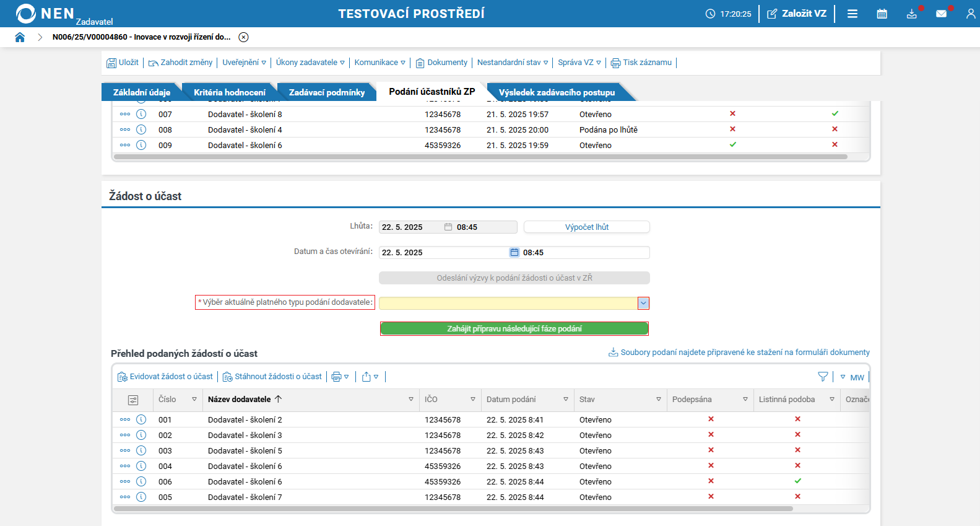This screenshot has height=526, width=980.
Task: Close the N006/25/V00004860 breadcrumb tab
Action: click(244, 37)
